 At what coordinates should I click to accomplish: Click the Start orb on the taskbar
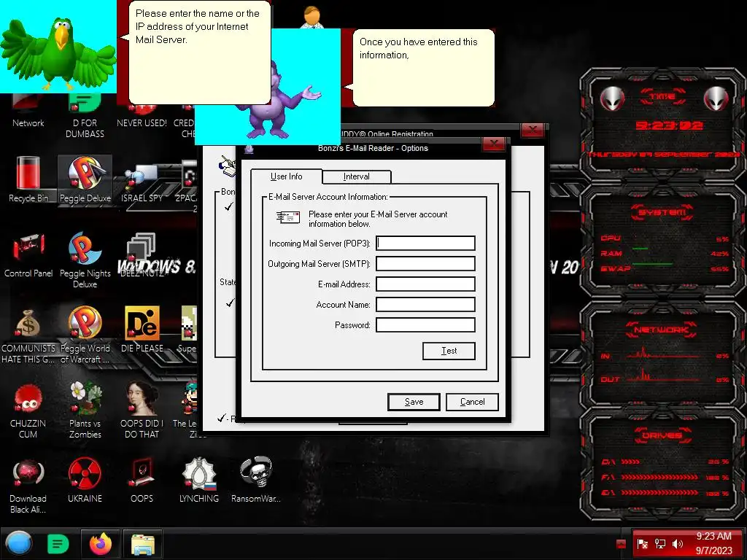(19, 543)
